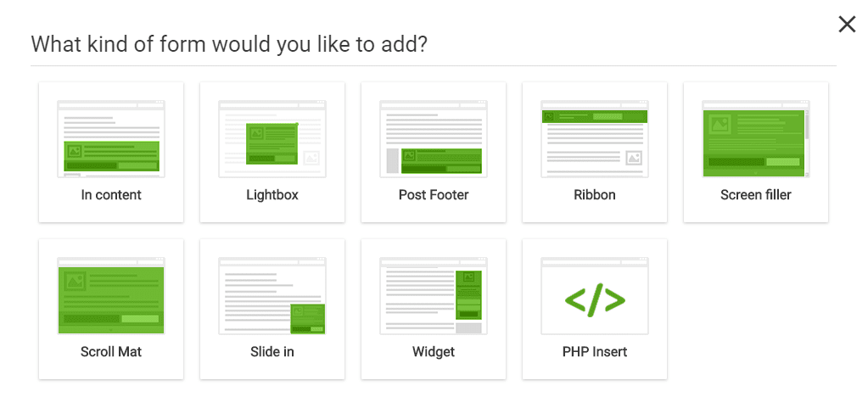Screen dimensions: 868x397
Task: Click the green code brackets PHP icon
Action: point(595,300)
